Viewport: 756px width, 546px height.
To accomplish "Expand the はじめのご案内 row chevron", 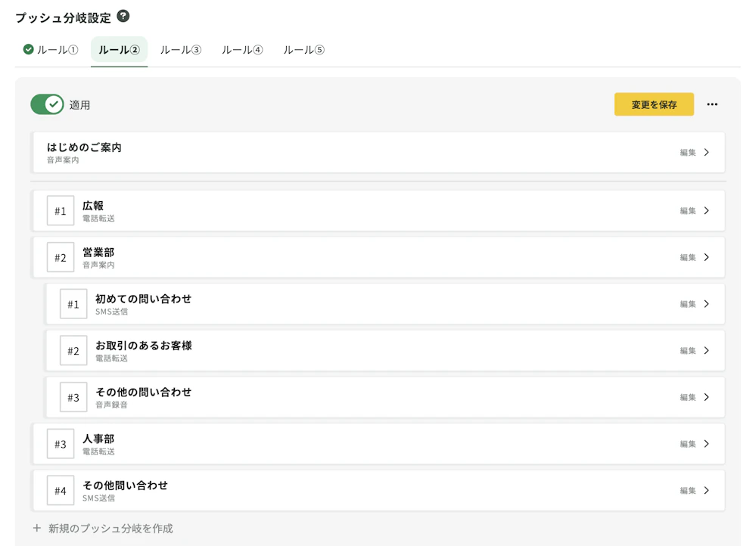I will coord(706,152).
